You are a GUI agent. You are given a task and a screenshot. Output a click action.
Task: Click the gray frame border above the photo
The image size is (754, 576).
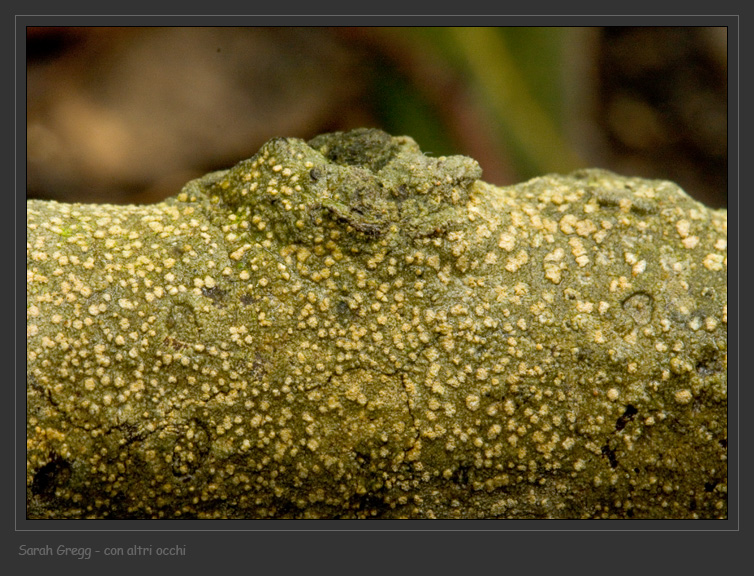pyautogui.click(x=377, y=21)
